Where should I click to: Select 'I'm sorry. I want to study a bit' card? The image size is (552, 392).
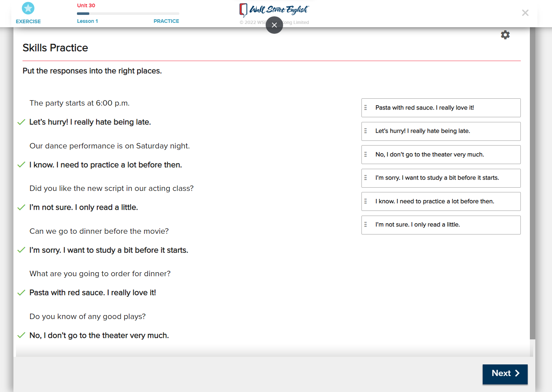(441, 178)
